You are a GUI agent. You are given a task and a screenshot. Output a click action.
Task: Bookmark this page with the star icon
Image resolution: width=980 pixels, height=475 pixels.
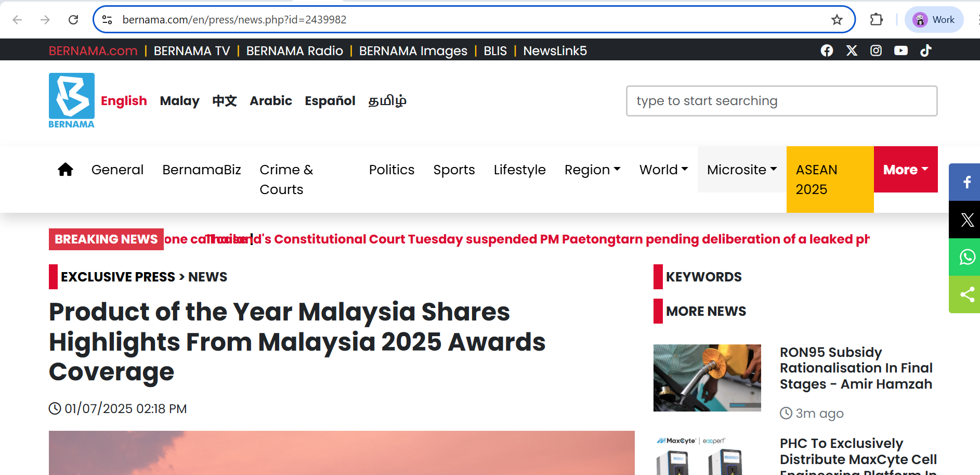pyautogui.click(x=837, y=20)
